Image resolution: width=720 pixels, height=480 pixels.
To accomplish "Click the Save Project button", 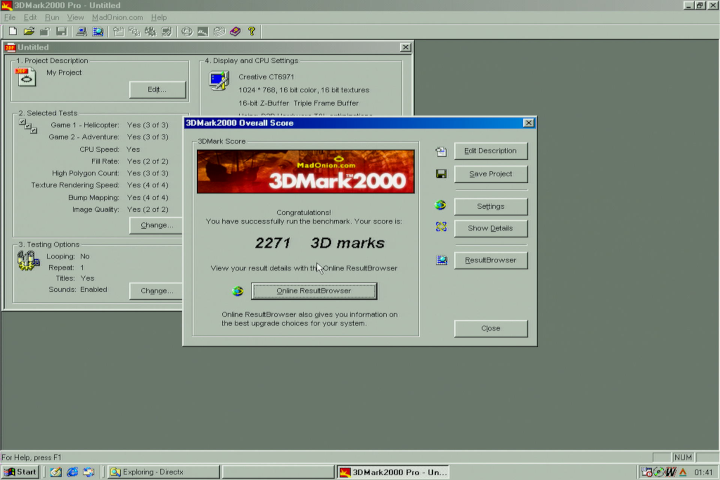I will (x=490, y=174).
